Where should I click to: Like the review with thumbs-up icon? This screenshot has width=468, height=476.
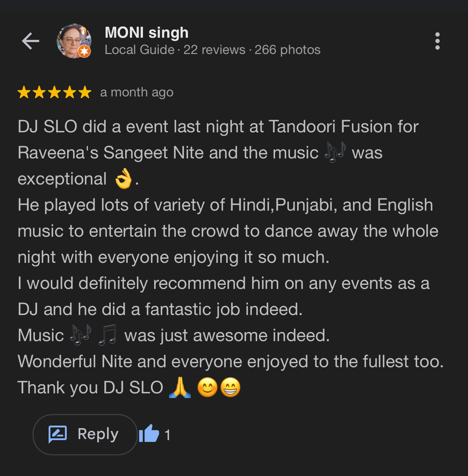pos(149,434)
